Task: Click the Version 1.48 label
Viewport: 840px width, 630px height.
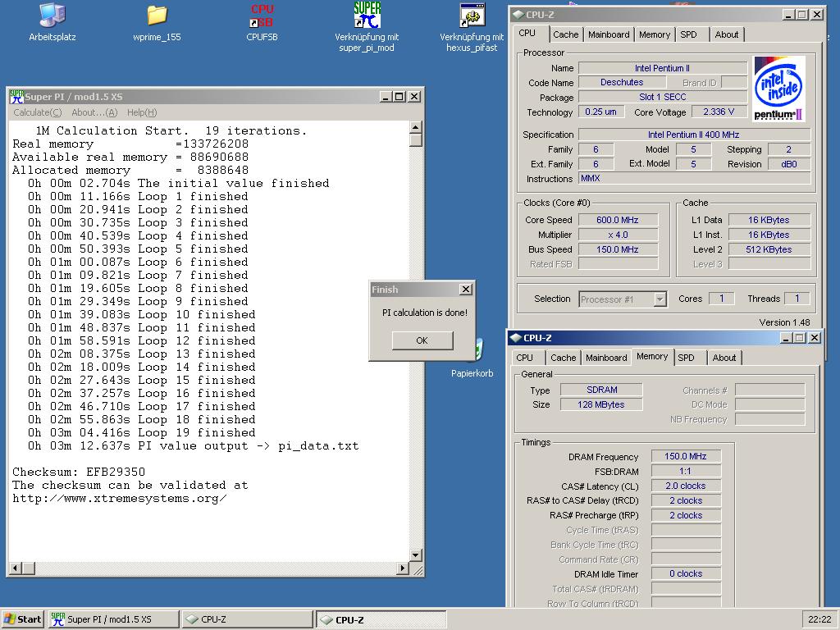Action: click(784, 322)
